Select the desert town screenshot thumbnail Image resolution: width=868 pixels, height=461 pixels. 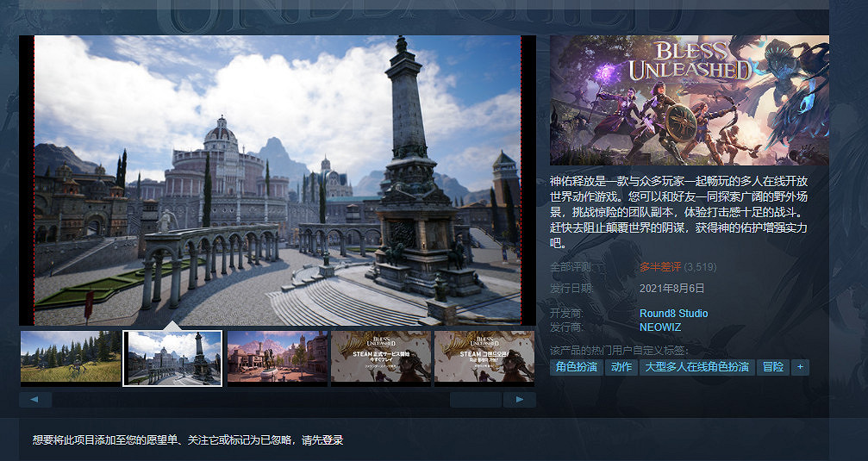click(278, 358)
